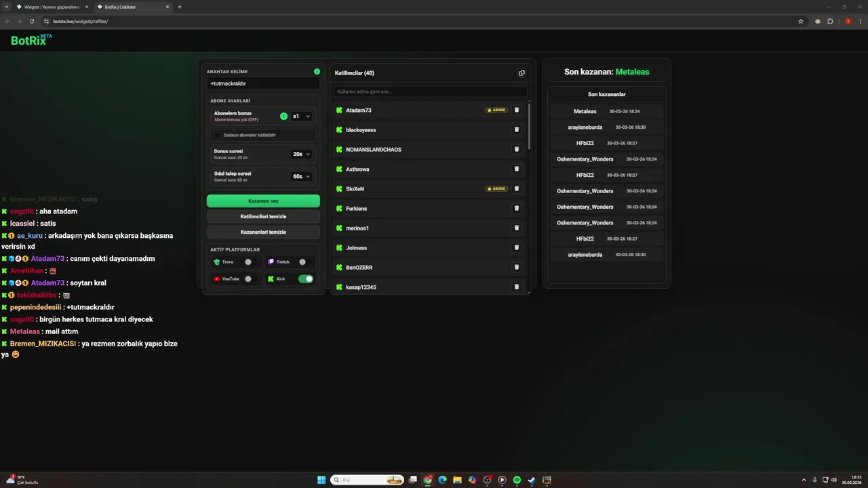868x488 pixels.
Task: Reload the page in browser toolbar
Action: tap(32, 21)
